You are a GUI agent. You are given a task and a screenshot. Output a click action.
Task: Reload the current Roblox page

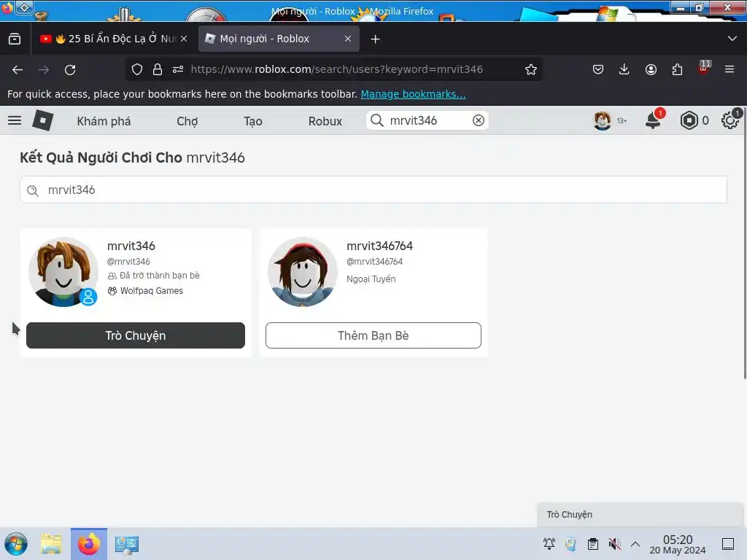pyautogui.click(x=70, y=69)
